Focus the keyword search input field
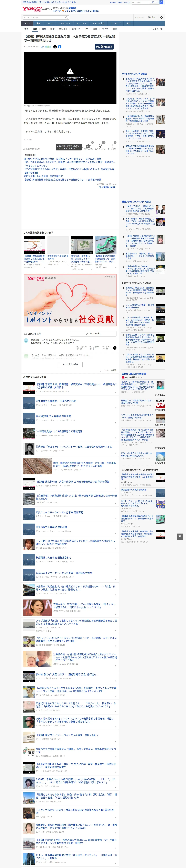The width and height of the screenshot is (186, 868). [44, 17]
